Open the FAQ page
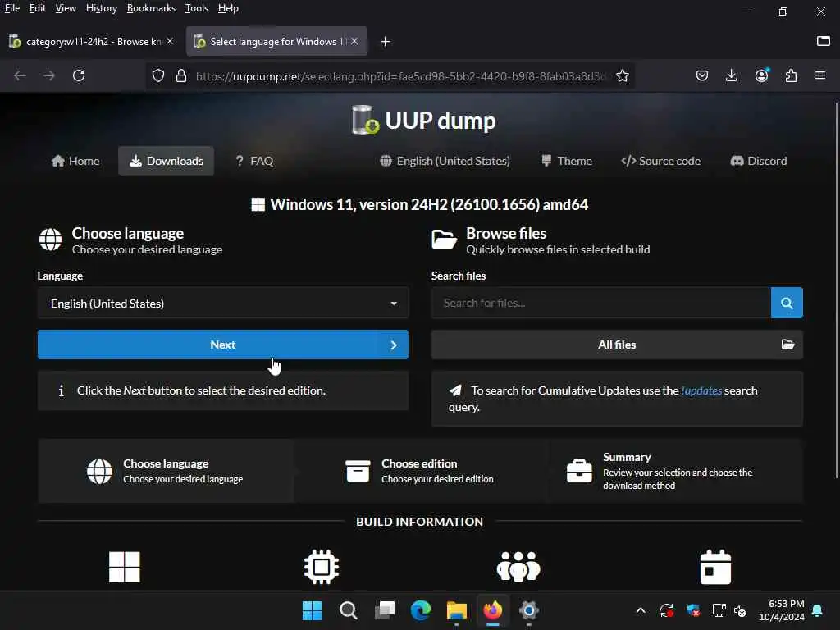This screenshot has width=840, height=630. [x=254, y=161]
